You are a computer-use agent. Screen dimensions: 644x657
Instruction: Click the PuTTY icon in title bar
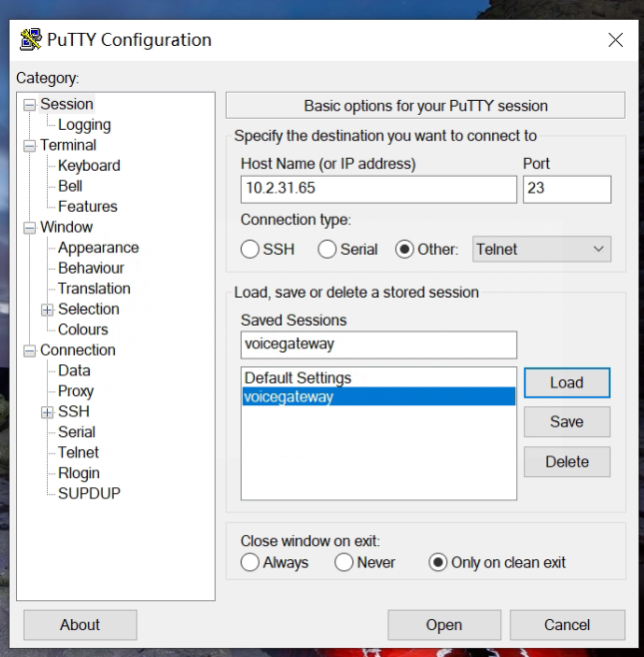coord(31,40)
